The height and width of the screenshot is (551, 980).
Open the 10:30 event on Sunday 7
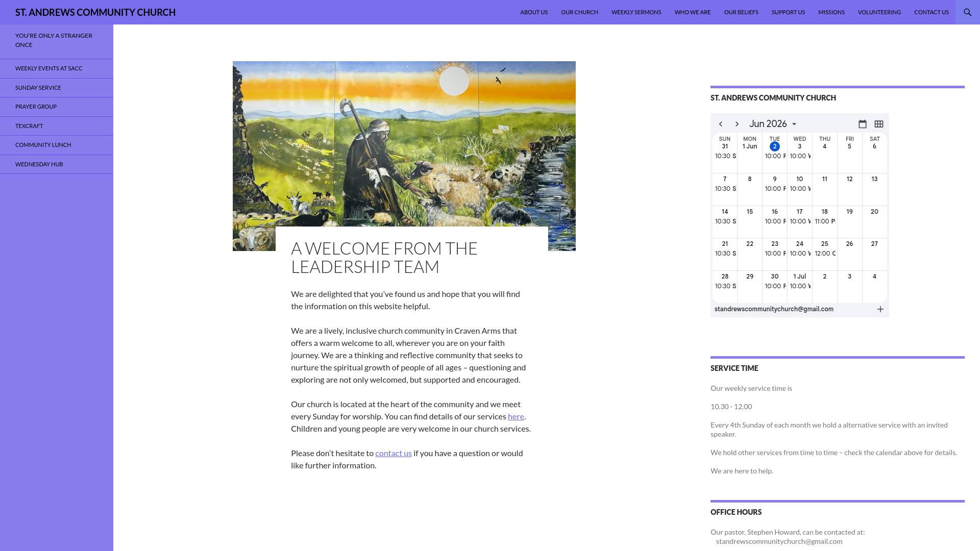click(725, 189)
